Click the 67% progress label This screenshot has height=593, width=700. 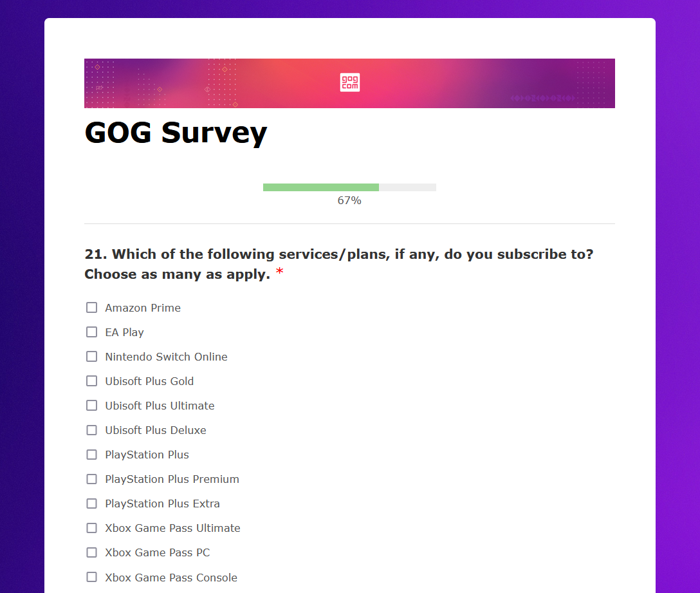349,201
